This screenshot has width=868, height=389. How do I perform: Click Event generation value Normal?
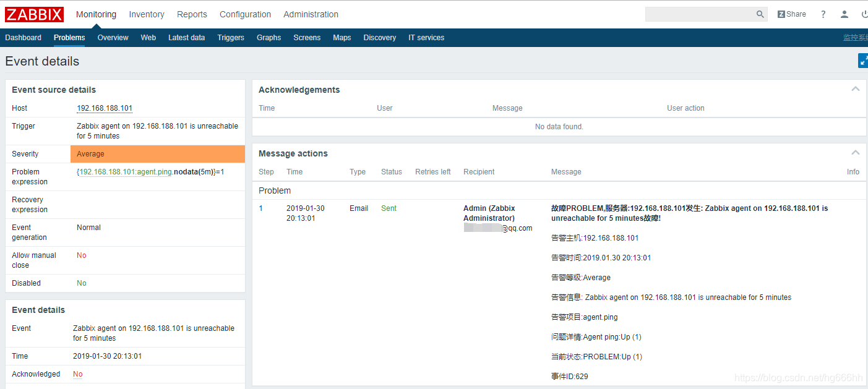tap(88, 228)
